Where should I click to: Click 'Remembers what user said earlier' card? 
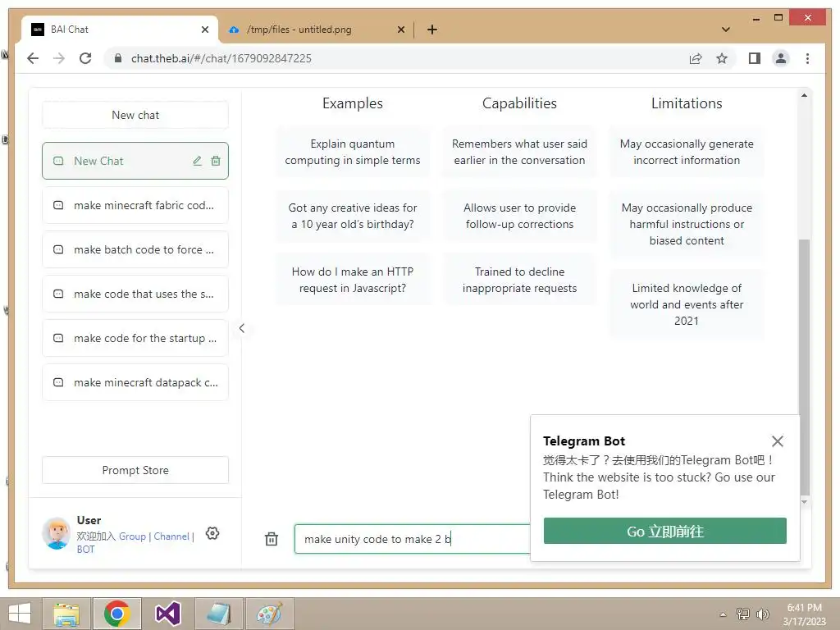pos(519,152)
